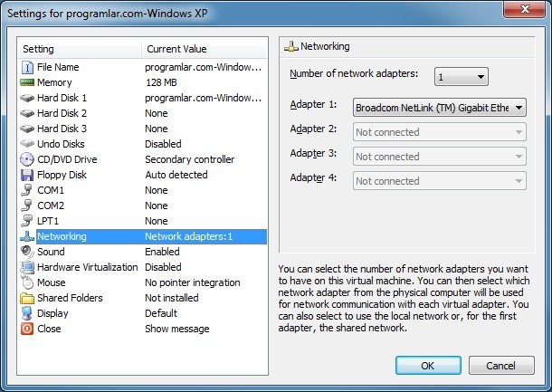Click the Shared Folders folder icon
This screenshot has height=392, width=552.
coord(27,299)
